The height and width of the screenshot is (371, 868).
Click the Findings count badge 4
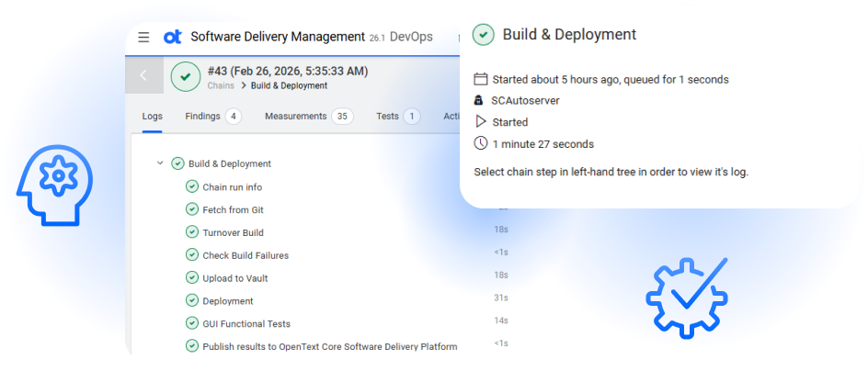coord(233,117)
